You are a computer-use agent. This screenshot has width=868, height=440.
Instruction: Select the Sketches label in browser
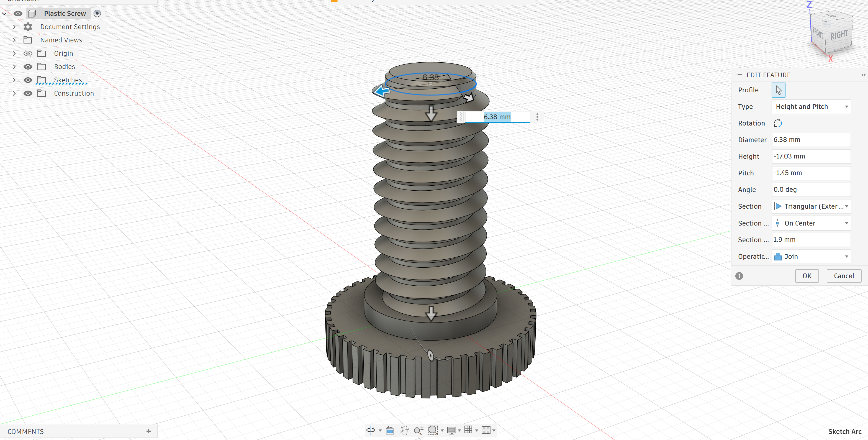68,80
